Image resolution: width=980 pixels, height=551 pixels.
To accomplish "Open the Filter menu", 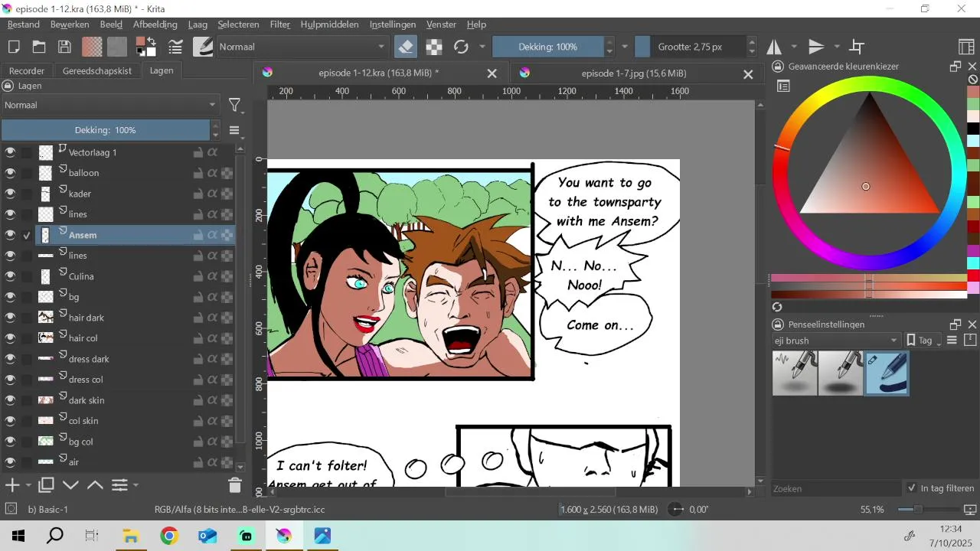I will click(x=280, y=24).
